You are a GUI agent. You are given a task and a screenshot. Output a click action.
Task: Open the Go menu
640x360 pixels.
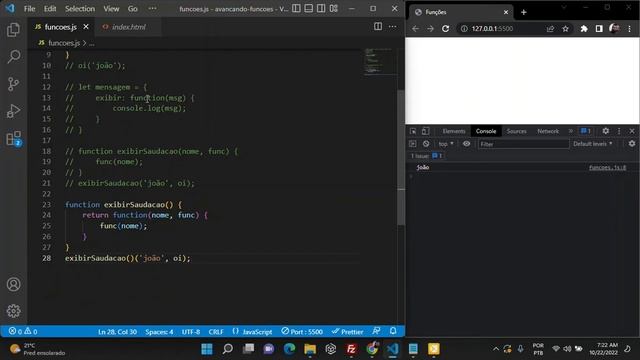[132, 9]
